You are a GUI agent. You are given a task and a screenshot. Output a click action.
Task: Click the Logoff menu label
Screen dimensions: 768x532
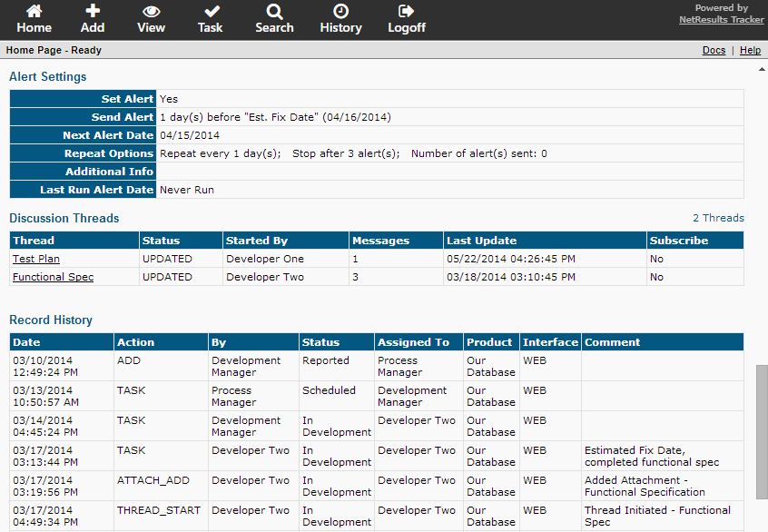click(407, 28)
